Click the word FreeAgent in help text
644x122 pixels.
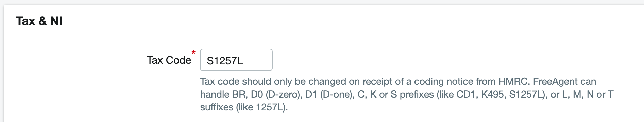click(x=555, y=82)
